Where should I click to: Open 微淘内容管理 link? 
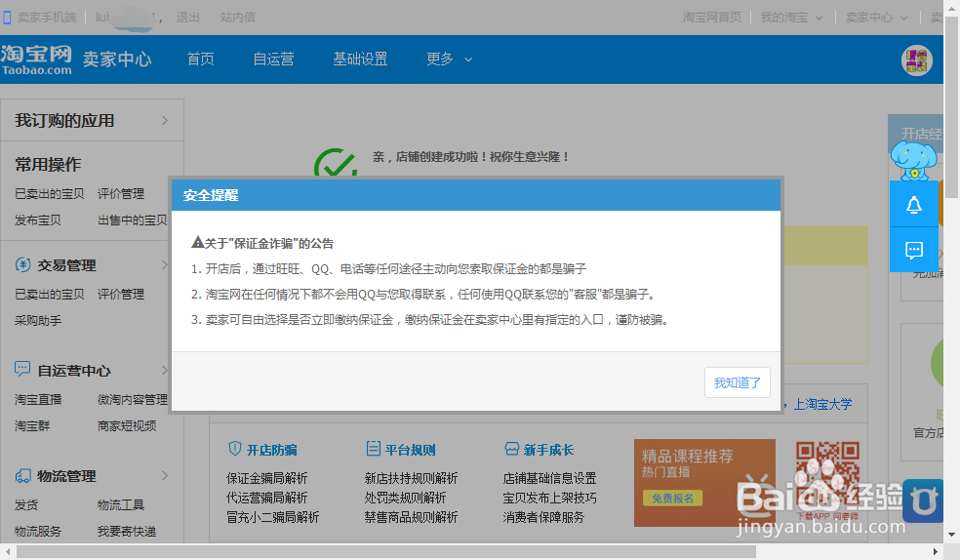click(x=133, y=399)
